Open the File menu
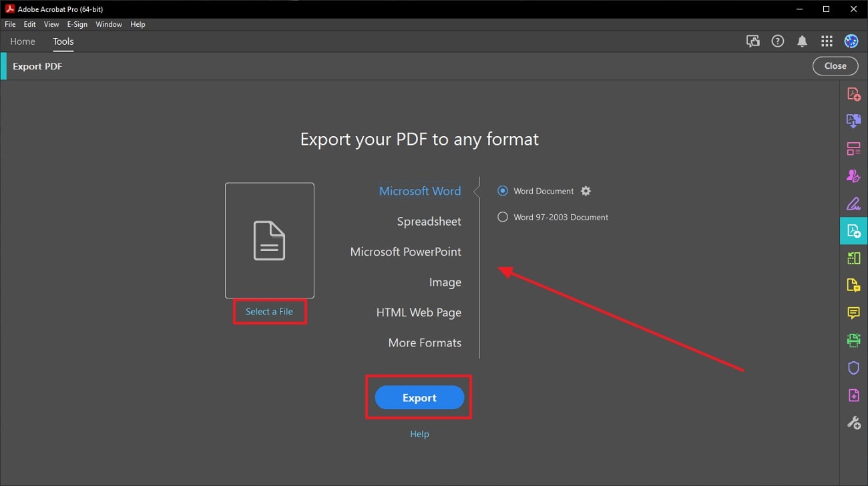 click(10, 24)
